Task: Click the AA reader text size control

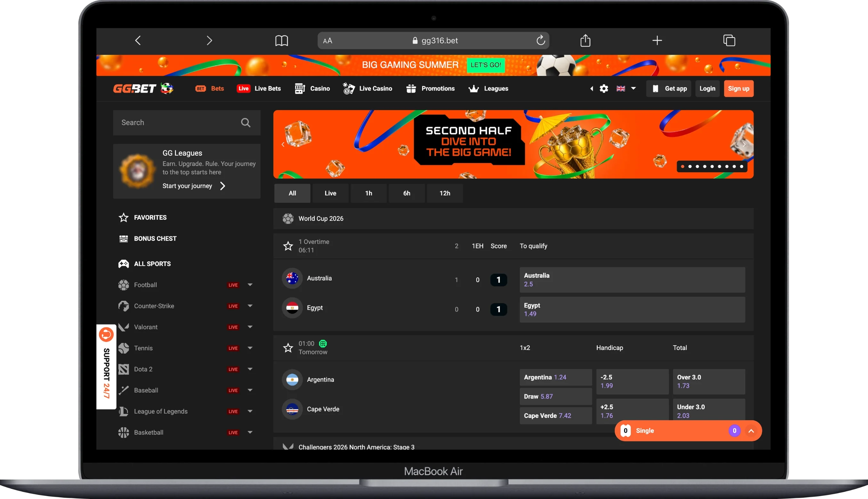Action: click(327, 41)
